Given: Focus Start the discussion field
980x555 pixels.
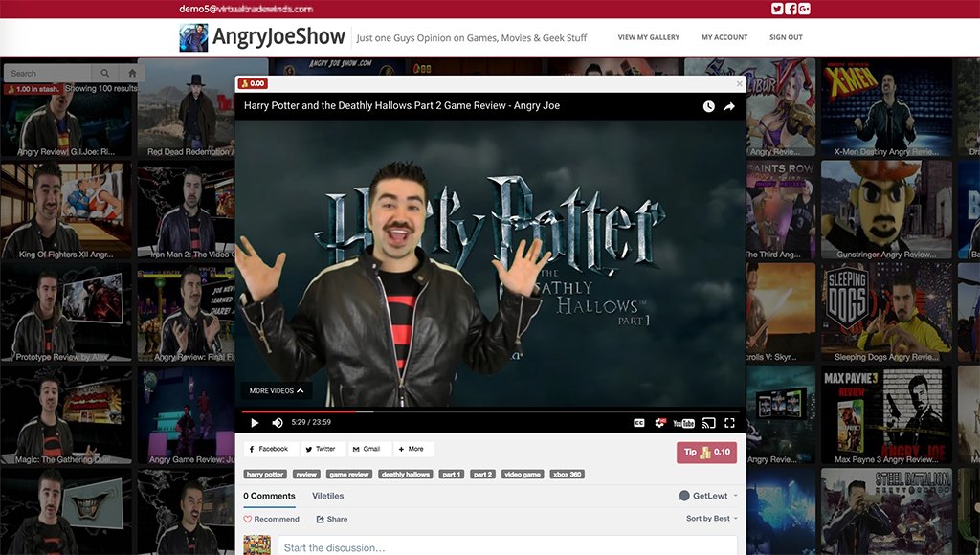Looking at the screenshot, I should pyautogui.click(x=507, y=545).
